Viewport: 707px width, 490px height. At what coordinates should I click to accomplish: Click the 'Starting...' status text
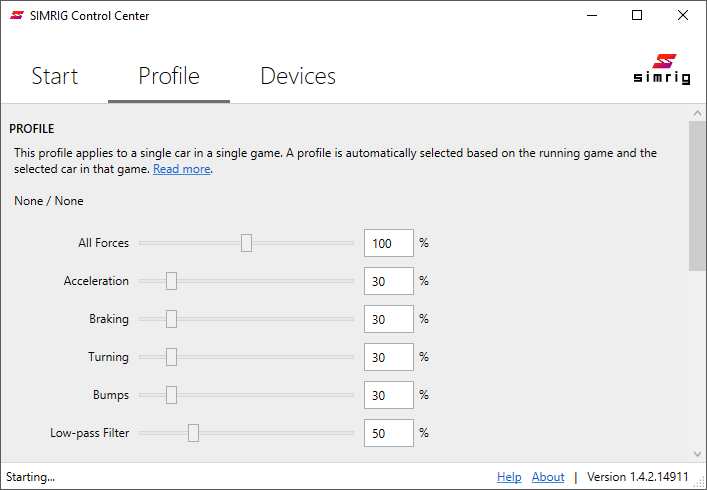[x=30, y=477]
